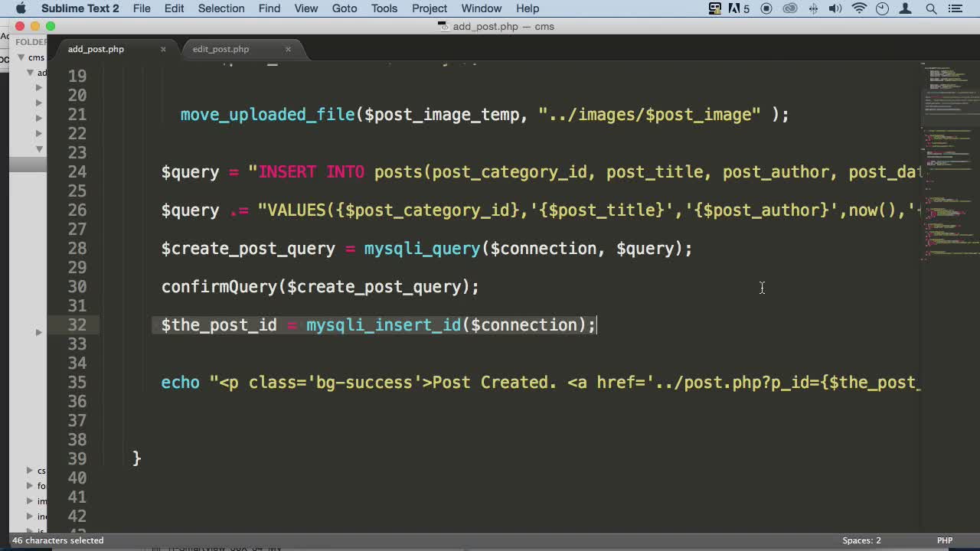Click 'VALUES' in the query on line 26
Image resolution: width=980 pixels, height=551 pixels.
point(301,210)
